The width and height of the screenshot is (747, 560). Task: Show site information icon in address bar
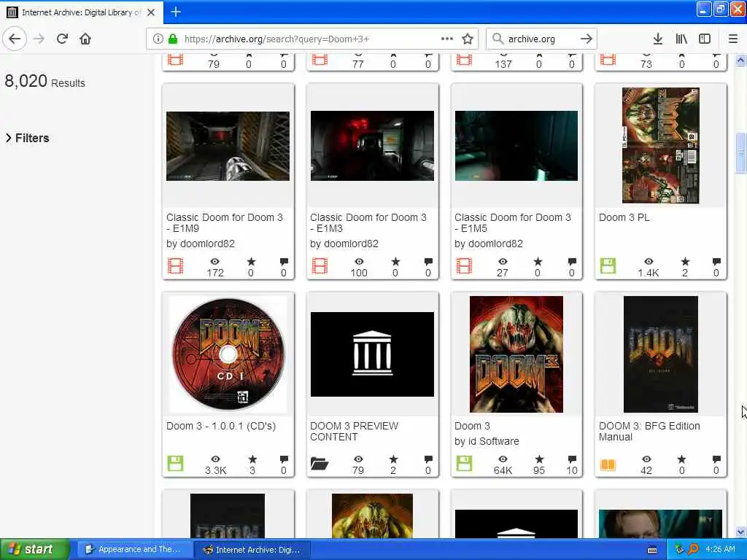click(158, 39)
